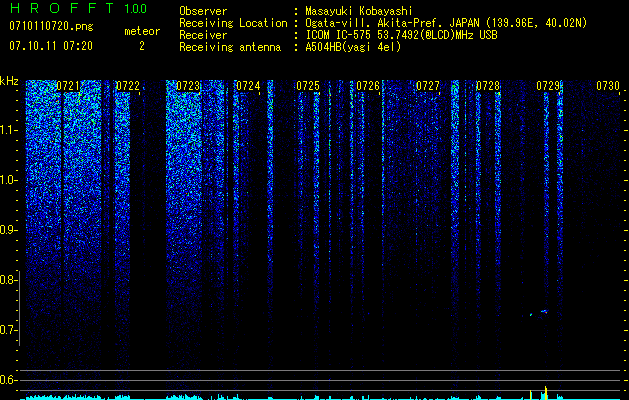The height and width of the screenshot is (400, 629).
Task: Click the Observer name Masayuki Kobayashi
Action: click(x=359, y=11)
